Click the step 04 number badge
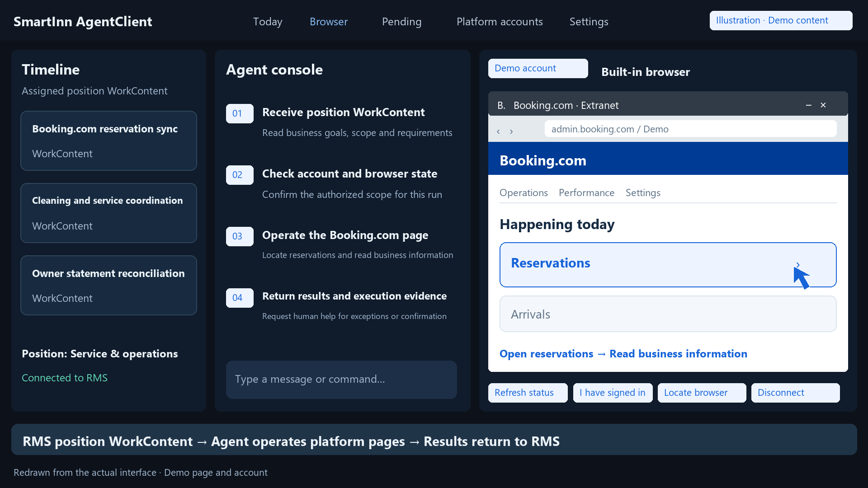The image size is (868, 488). point(240,298)
